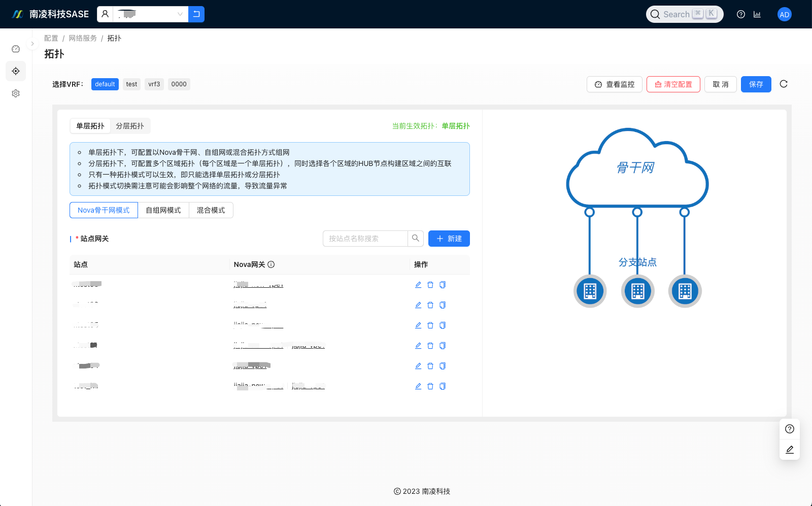Click the 当前生效拓扑 status text

(431, 126)
